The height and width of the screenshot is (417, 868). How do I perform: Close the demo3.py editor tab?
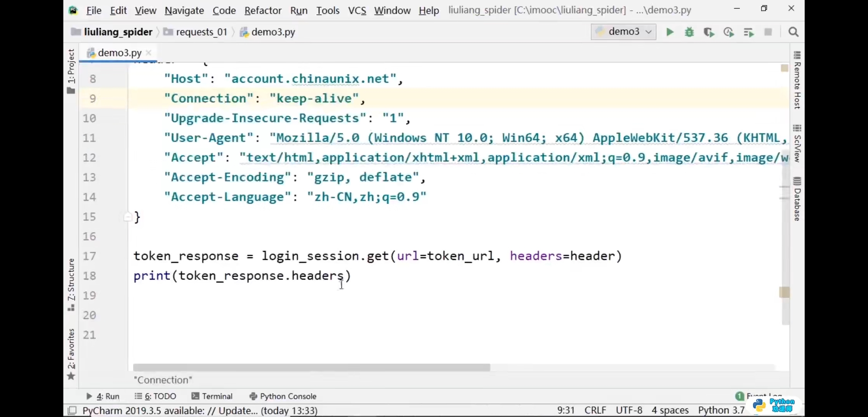(149, 53)
